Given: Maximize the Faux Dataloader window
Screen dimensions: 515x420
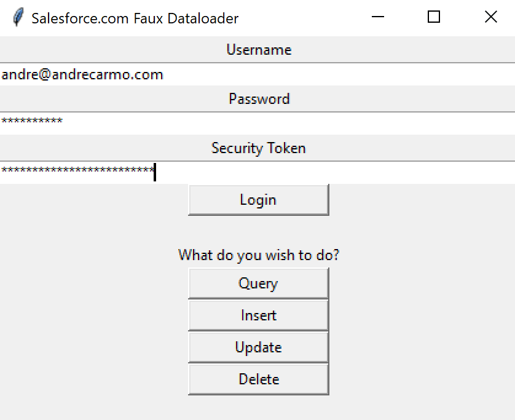Looking at the screenshot, I should (x=434, y=17).
